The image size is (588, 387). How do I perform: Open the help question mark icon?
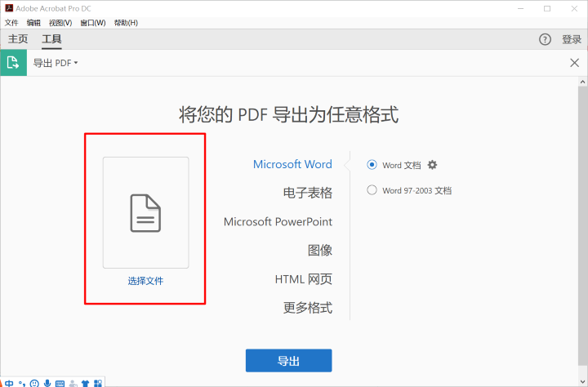coord(545,39)
